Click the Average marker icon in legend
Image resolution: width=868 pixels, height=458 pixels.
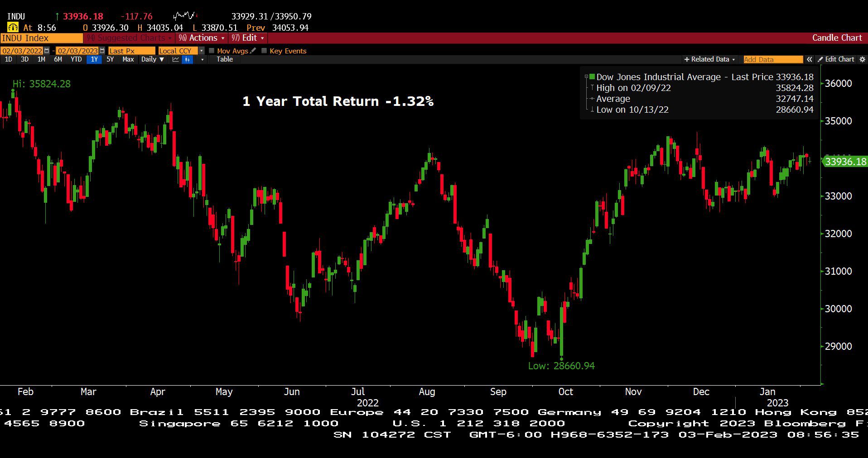pos(592,99)
